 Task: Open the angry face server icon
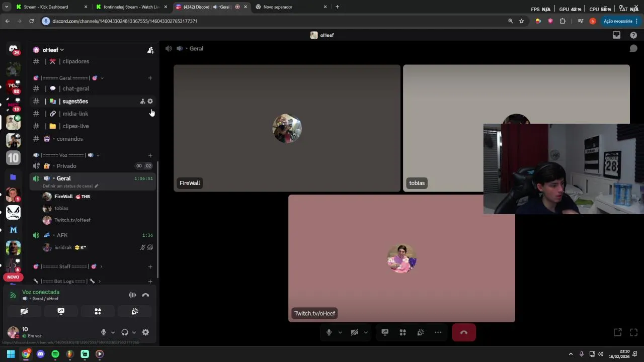[x=13, y=212]
